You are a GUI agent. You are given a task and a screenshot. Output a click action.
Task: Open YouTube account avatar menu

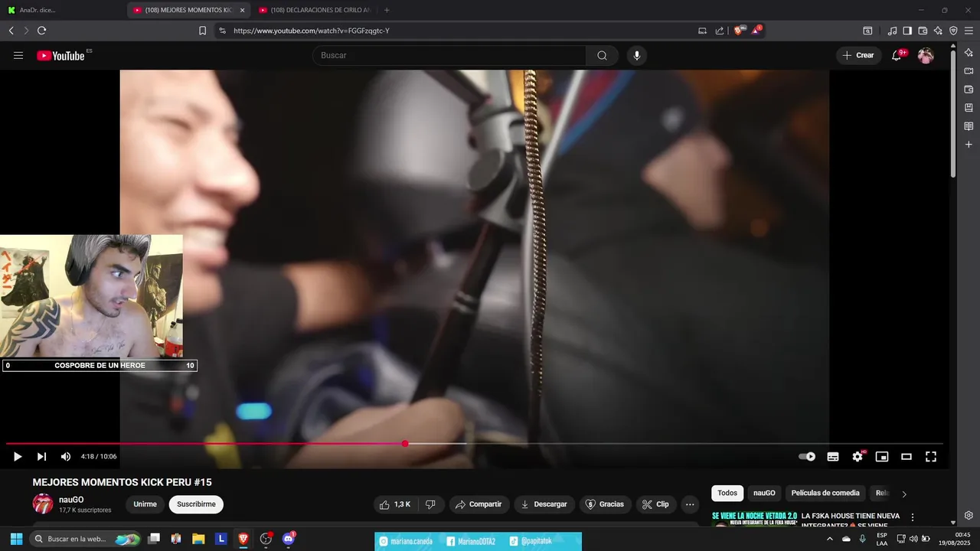click(926, 55)
